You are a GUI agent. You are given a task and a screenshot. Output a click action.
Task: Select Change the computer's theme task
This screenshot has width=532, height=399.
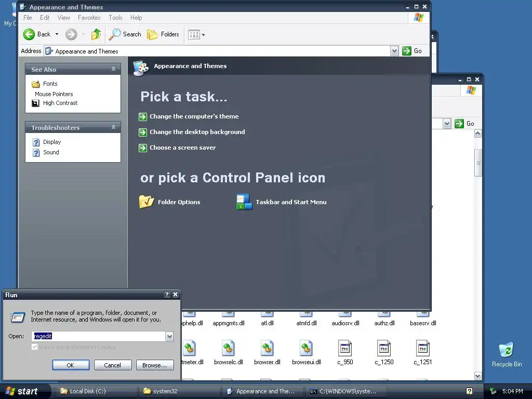(x=194, y=116)
